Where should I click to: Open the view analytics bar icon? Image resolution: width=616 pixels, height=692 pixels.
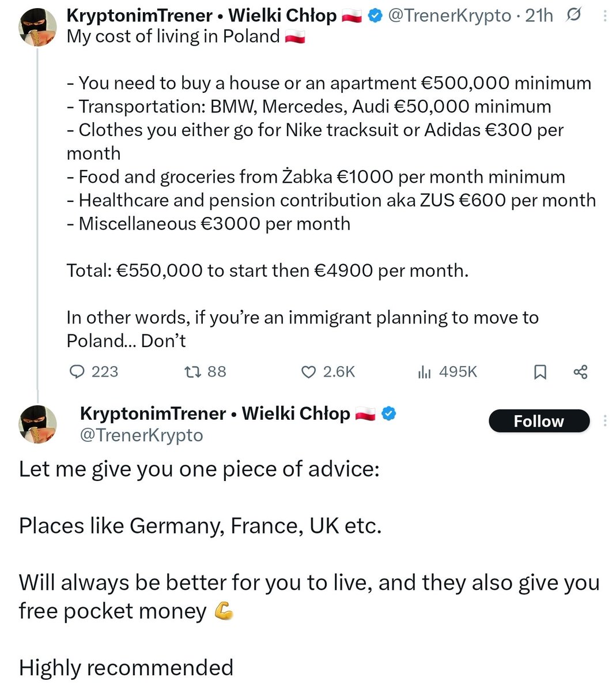click(424, 372)
